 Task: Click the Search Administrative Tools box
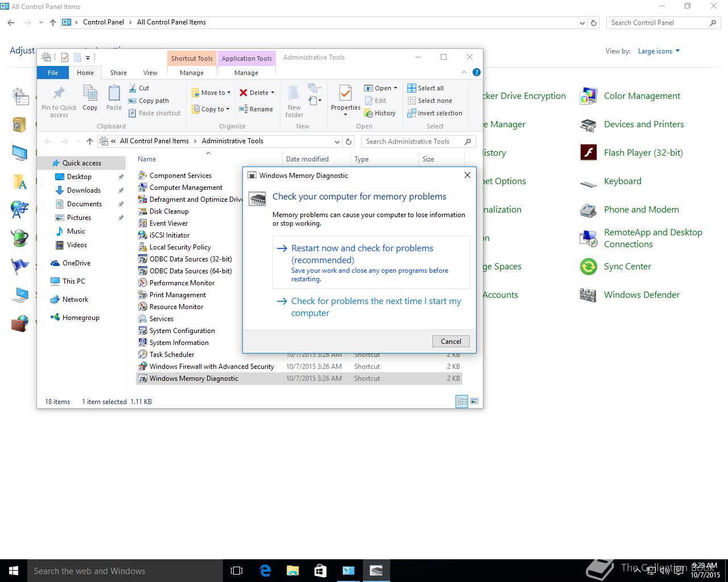(418, 142)
